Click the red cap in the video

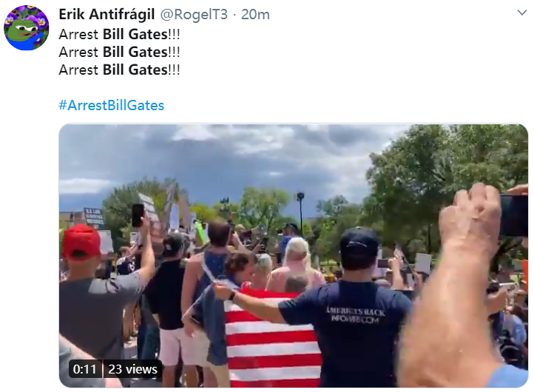pyautogui.click(x=81, y=241)
